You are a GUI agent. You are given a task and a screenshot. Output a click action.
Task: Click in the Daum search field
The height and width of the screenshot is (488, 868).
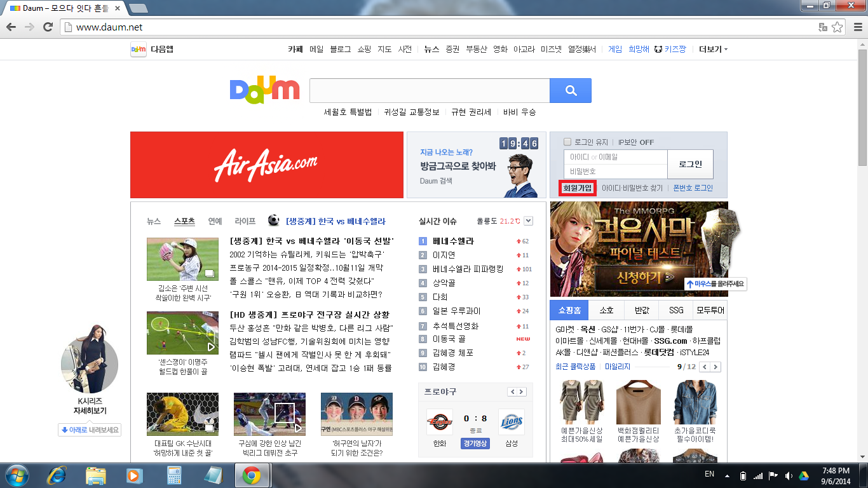pos(430,90)
